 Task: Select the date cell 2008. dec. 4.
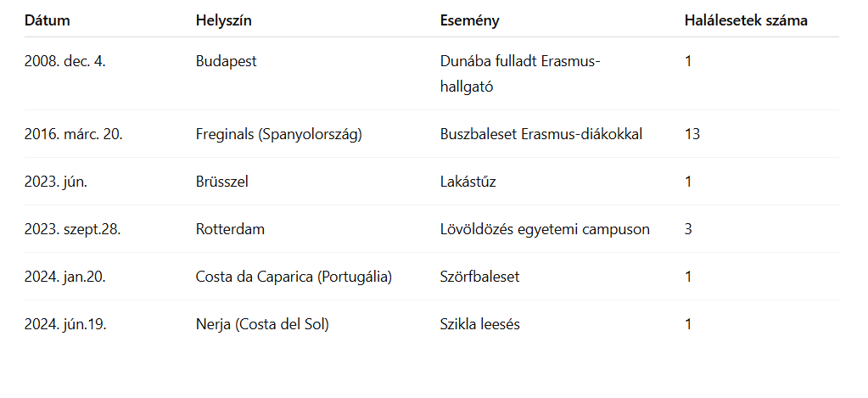pyautogui.click(x=65, y=61)
